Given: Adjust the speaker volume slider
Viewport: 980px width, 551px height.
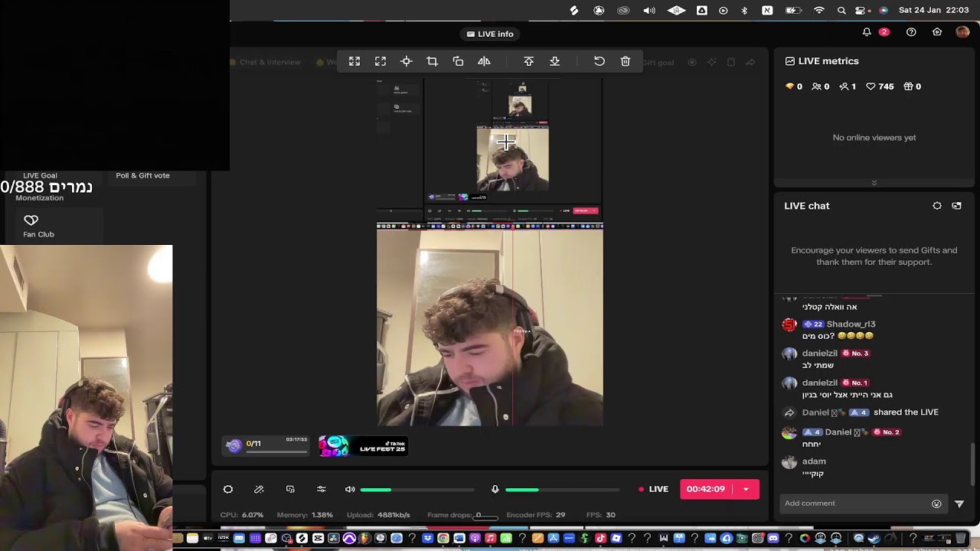Looking at the screenshot, I should coord(417,489).
